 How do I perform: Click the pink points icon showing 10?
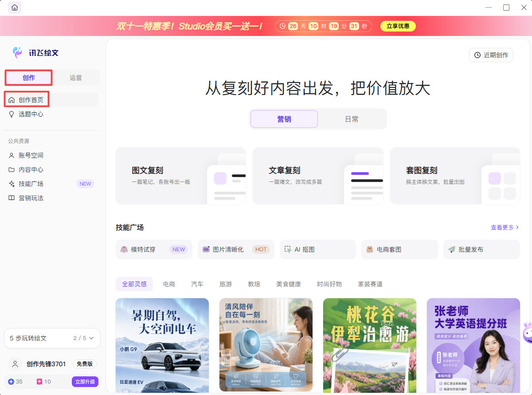(39, 381)
